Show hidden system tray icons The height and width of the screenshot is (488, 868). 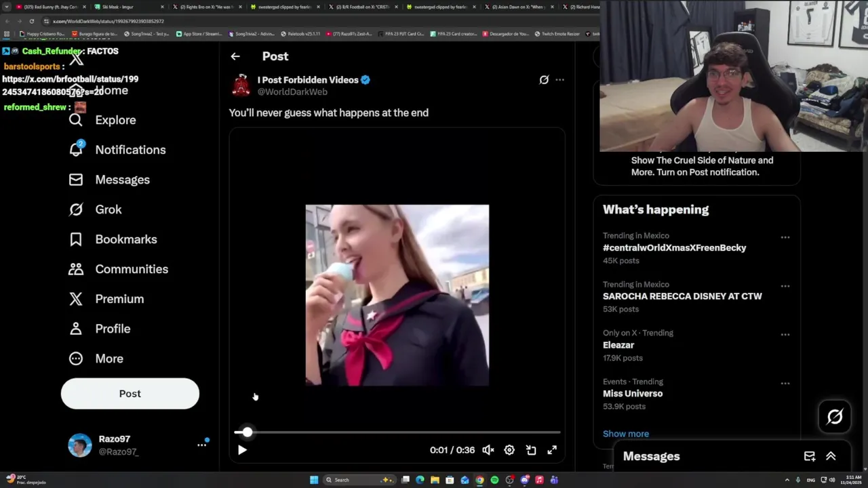click(x=787, y=480)
